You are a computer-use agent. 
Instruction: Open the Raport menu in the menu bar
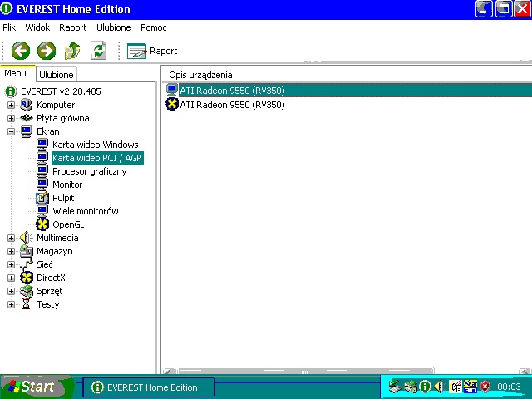coord(73,27)
